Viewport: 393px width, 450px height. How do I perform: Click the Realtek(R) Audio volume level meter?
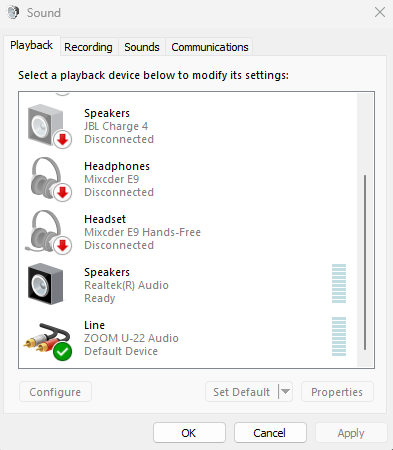[339, 283]
